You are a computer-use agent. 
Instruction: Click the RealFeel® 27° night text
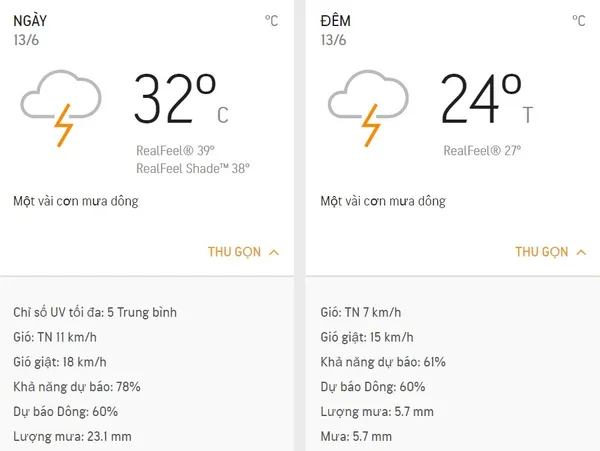482,150
